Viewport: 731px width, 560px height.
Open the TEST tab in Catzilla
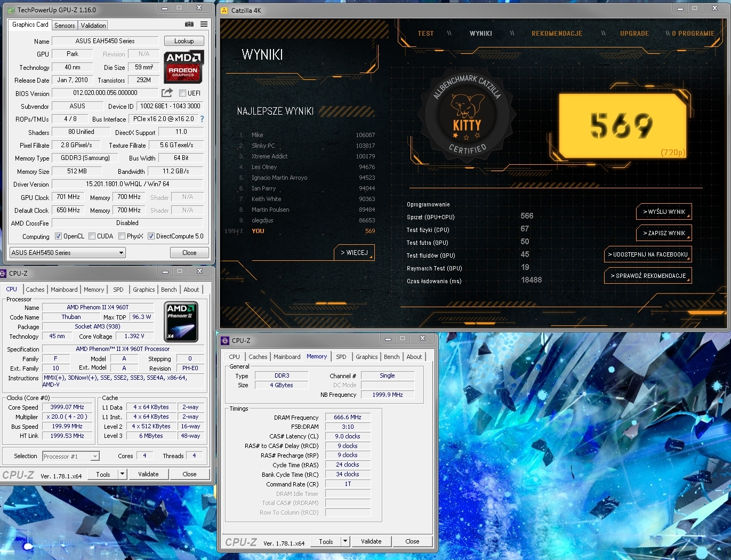tap(425, 34)
